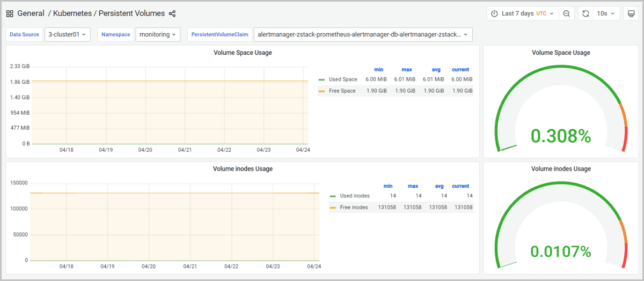Sort space legend by max column
Image resolution: width=644 pixels, height=281 pixels.
tap(407, 70)
